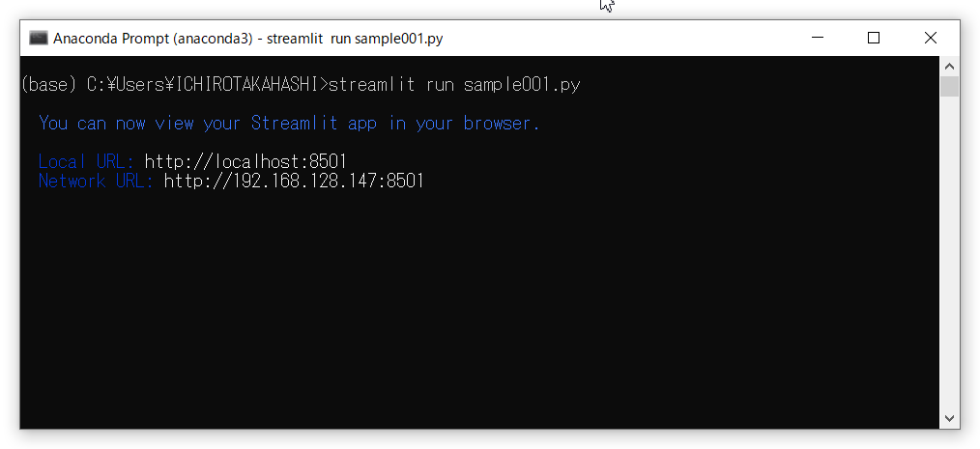980x449 pixels.
Task: Click the word "streamlit" in the command line
Action: click(x=371, y=85)
